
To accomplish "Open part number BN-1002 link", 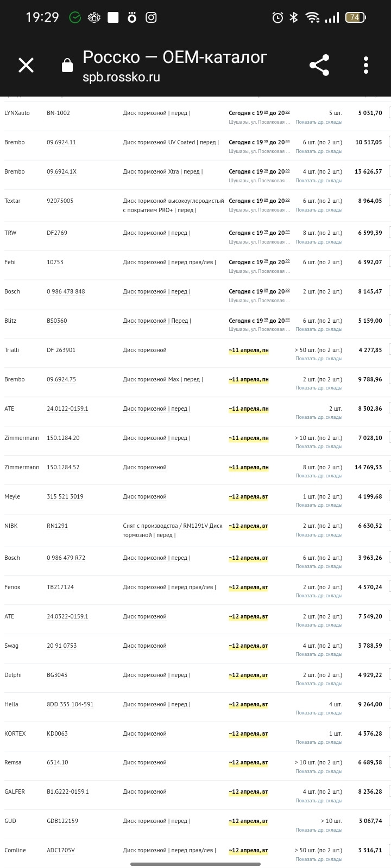I will (58, 113).
